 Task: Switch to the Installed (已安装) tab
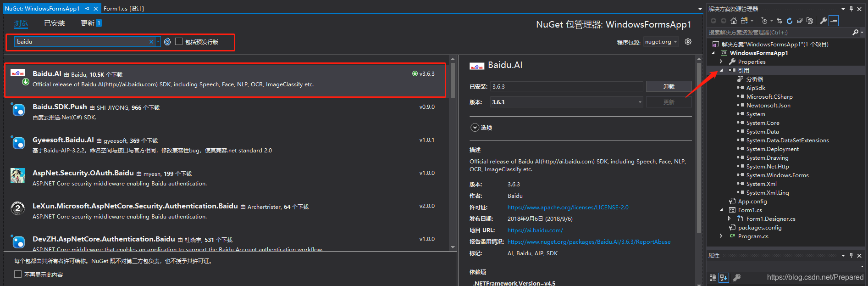pos(55,23)
